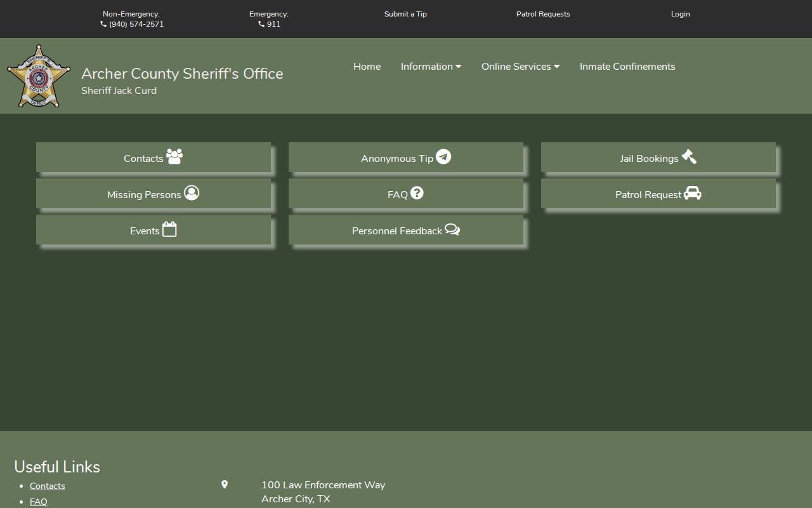The width and height of the screenshot is (812, 508).
Task: Click the people icon on Contacts tile
Action: [174, 156]
